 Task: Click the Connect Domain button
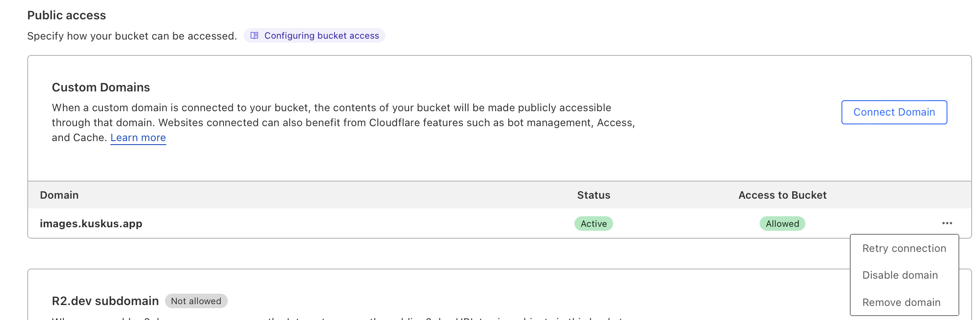894,112
